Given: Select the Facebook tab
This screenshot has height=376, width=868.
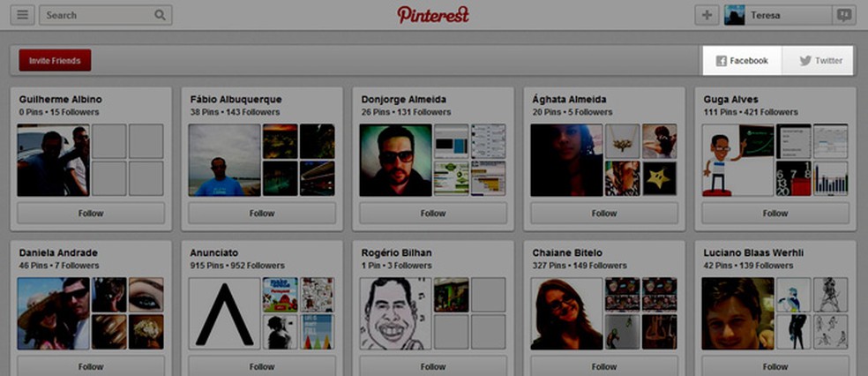Looking at the screenshot, I should pos(742,60).
